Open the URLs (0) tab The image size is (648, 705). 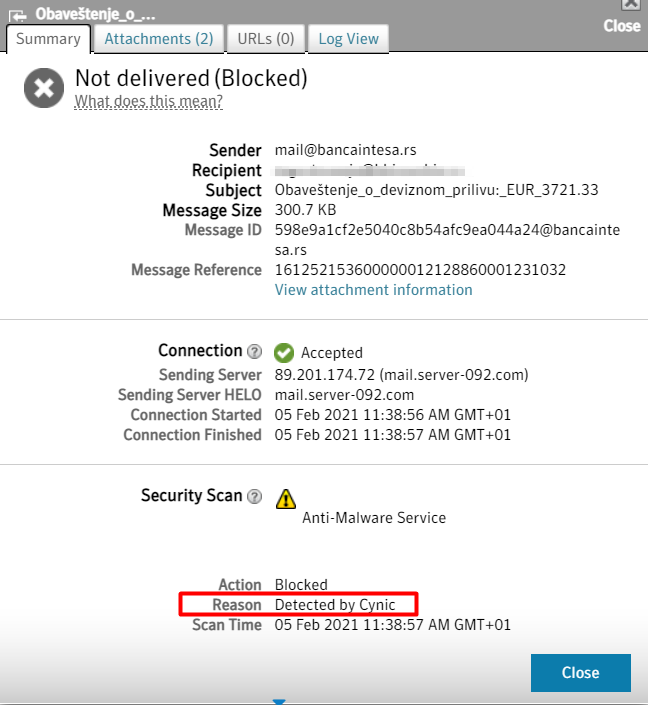coord(266,39)
